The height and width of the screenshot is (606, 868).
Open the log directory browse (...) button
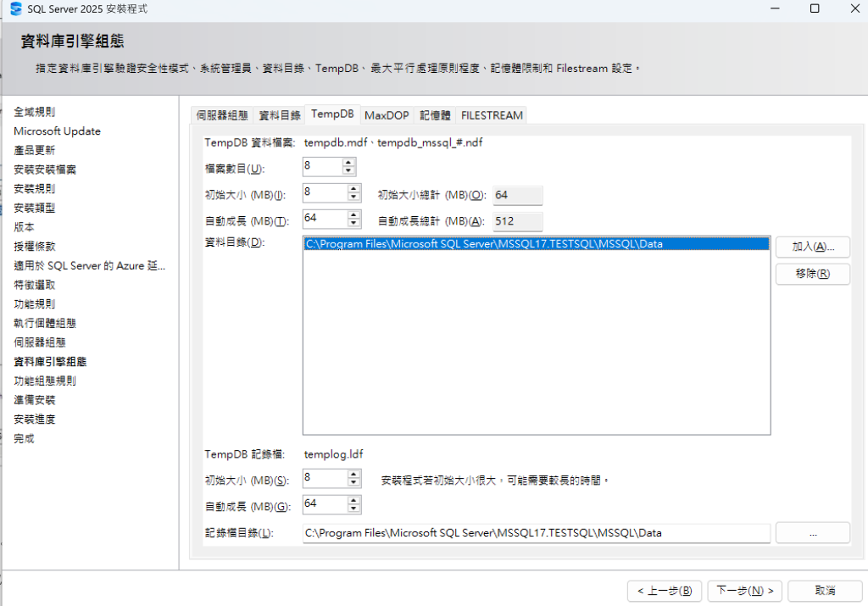coord(813,533)
